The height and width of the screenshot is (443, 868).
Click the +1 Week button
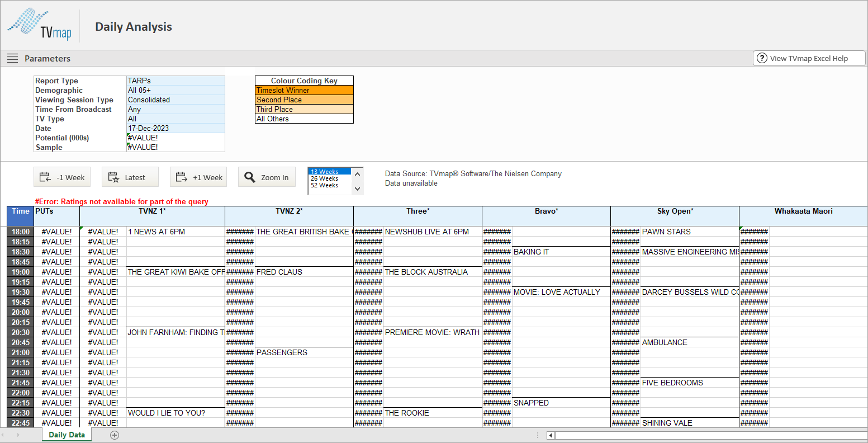point(198,177)
